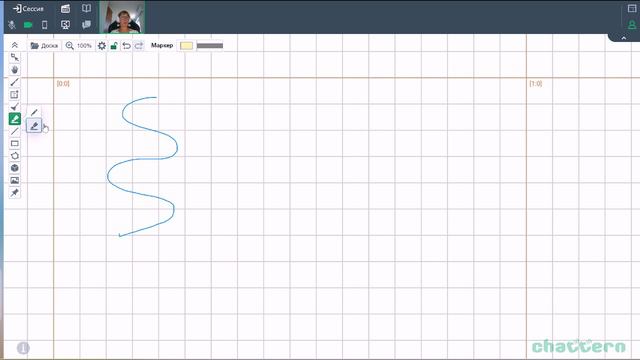Toggle the green board lock
This screenshot has height=360, width=640.
tap(114, 46)
